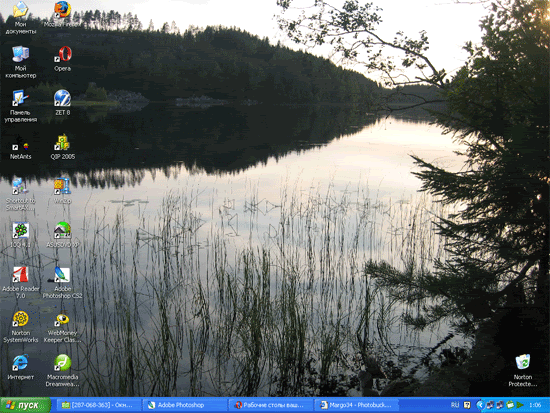This screenshot has height=413, width=550.
Task: Click the 1:06 system clock
Action: [x=535, y=405]
